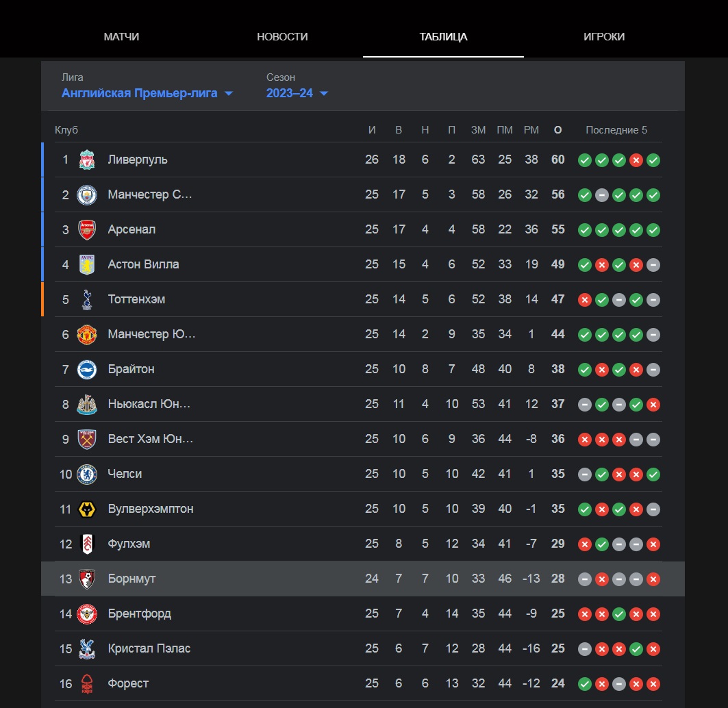Click Manchester City's grey draw mark

point(602,195)
